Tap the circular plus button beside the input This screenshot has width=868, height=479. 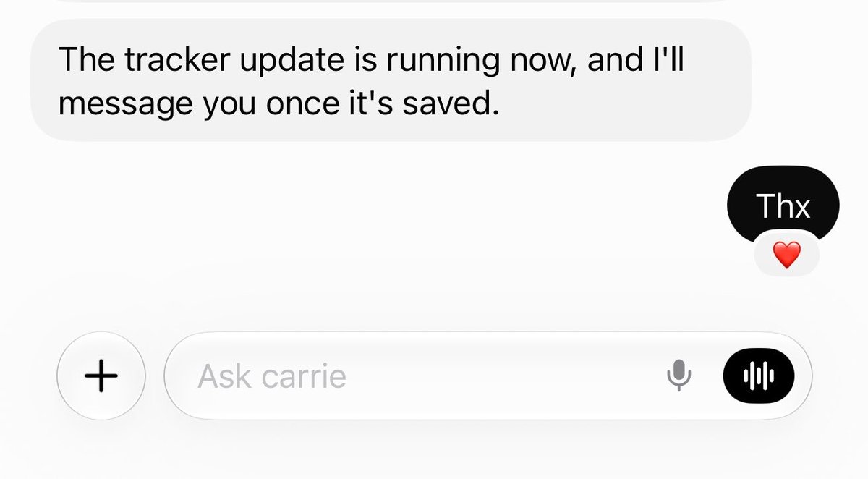pyautogui.click(x=101, y=376)
